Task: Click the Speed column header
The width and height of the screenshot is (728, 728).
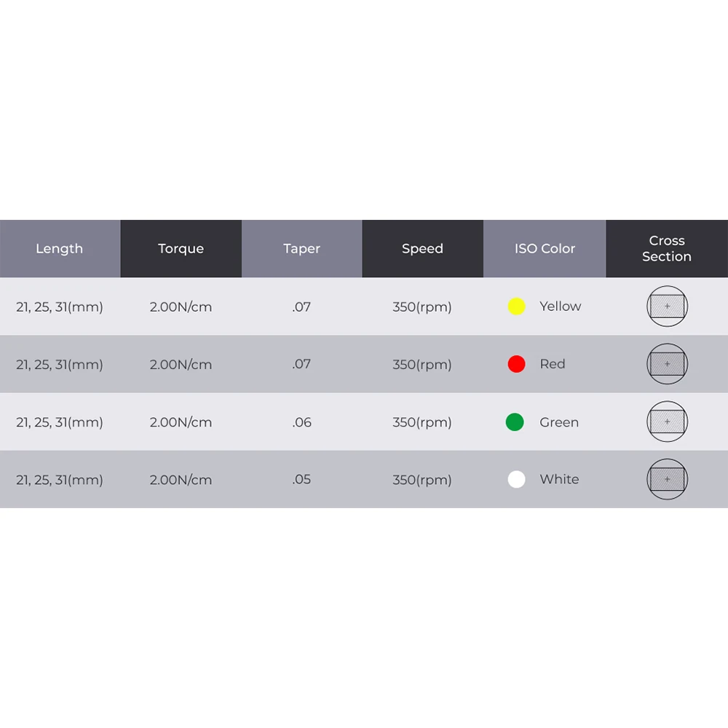Action: coord(422,249)
